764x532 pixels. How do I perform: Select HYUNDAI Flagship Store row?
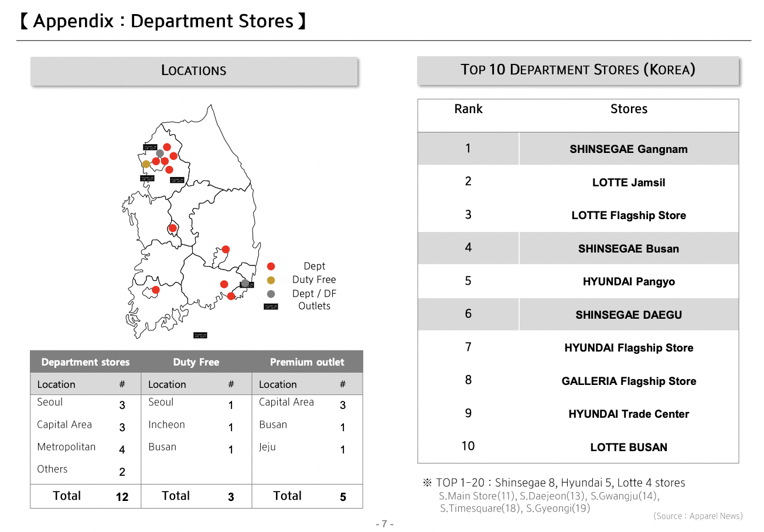click(x=578, y=347)
